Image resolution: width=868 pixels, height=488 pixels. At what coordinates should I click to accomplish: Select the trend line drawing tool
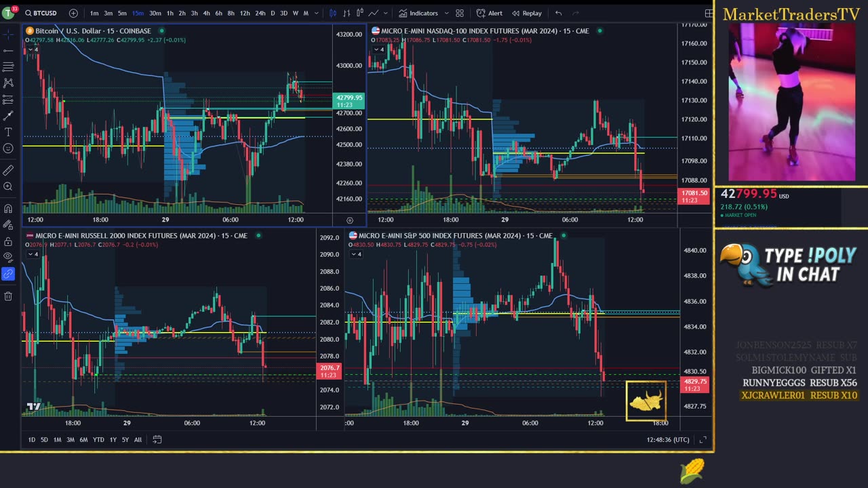[x=8, y=50]
